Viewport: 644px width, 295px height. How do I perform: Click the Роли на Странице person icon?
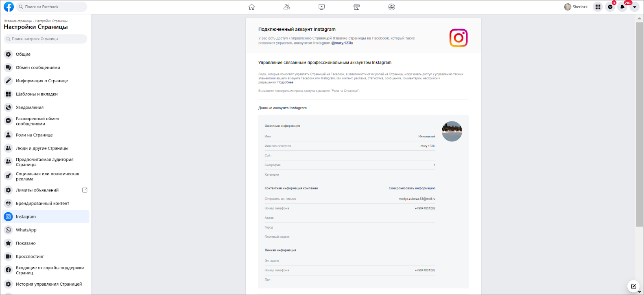tap(8, 135)
